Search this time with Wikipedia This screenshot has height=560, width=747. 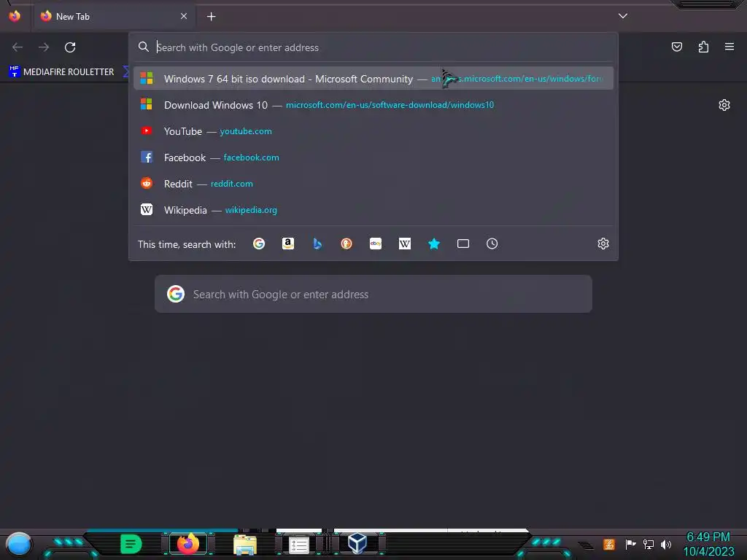(404, 244)
